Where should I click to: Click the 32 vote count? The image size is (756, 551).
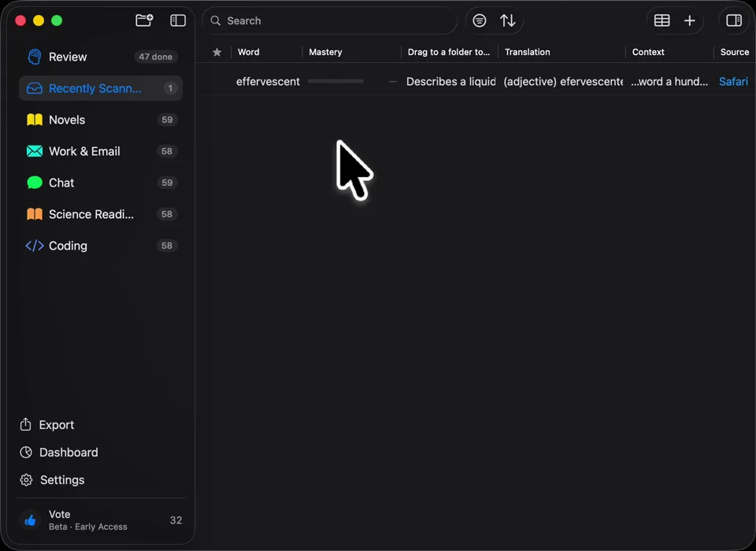176,520
